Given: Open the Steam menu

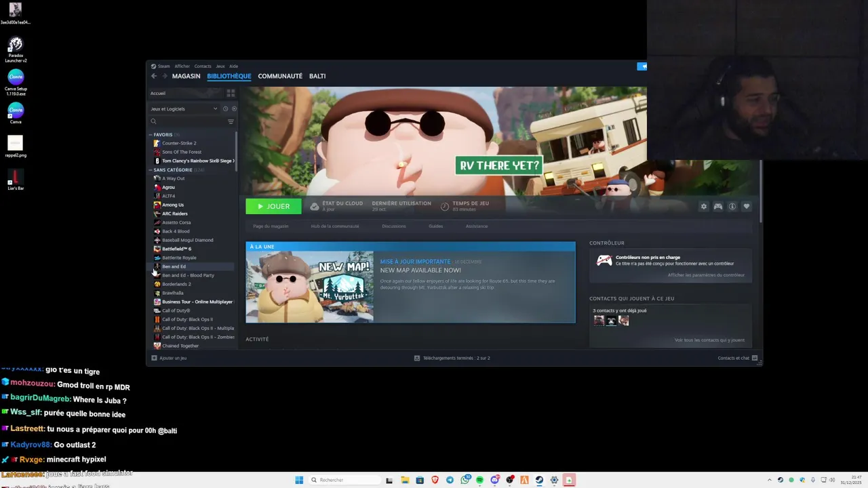Looking at the screenshot, I should click(161, 66).
